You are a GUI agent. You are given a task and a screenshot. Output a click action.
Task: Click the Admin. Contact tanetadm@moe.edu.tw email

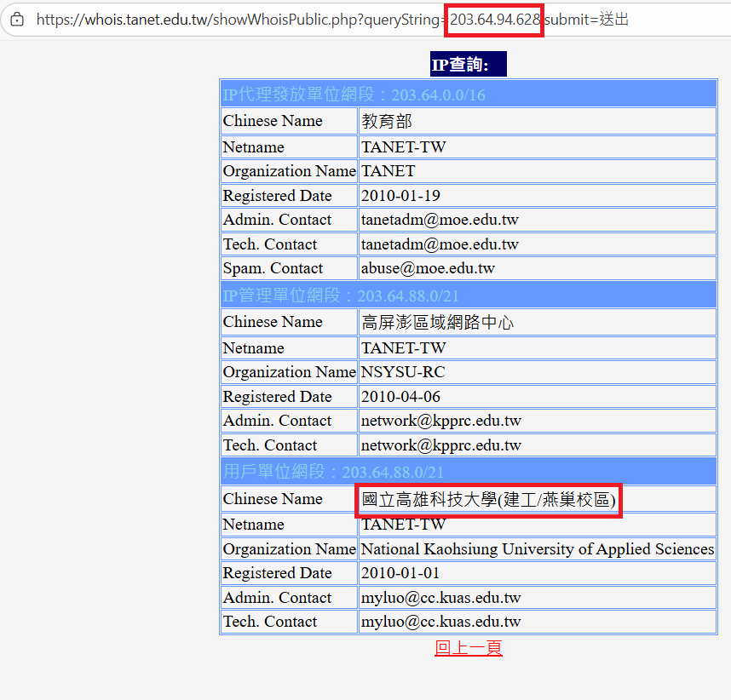click(x=440, y=220)
